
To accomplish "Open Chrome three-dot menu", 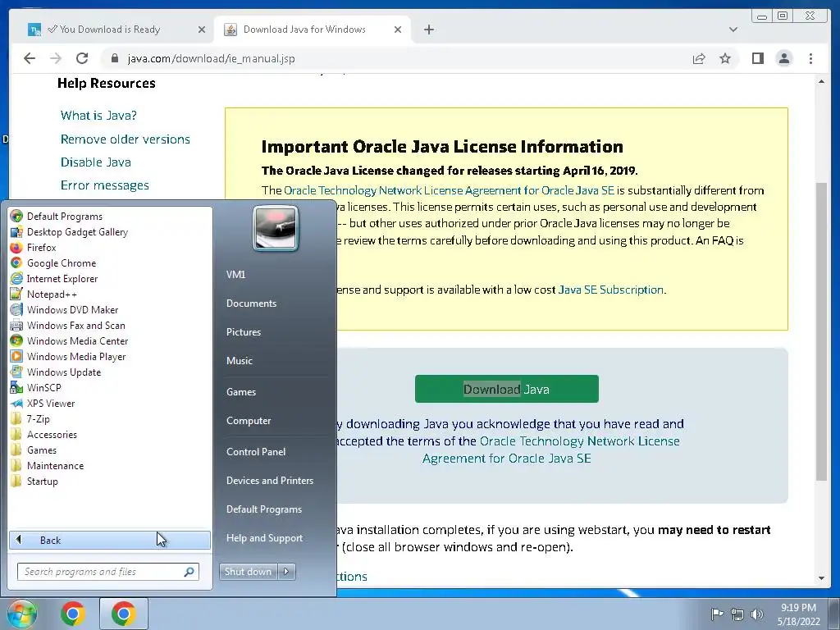I will click(x=810, y=58).
